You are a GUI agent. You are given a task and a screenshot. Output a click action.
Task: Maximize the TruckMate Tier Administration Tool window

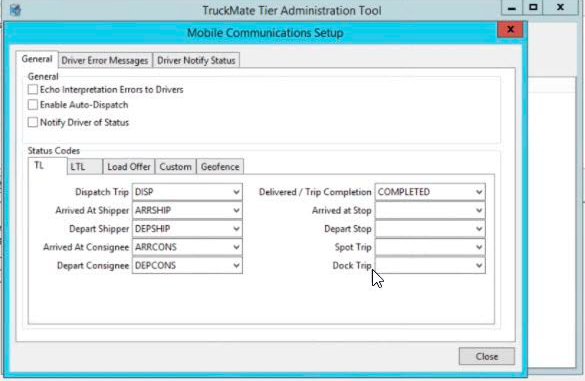(533, 7)
